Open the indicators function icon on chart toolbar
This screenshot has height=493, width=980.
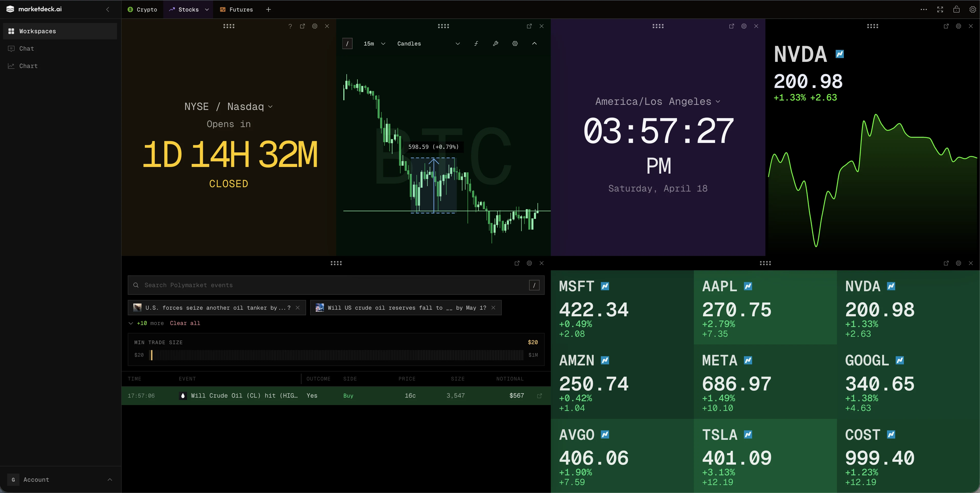(476, 44)
